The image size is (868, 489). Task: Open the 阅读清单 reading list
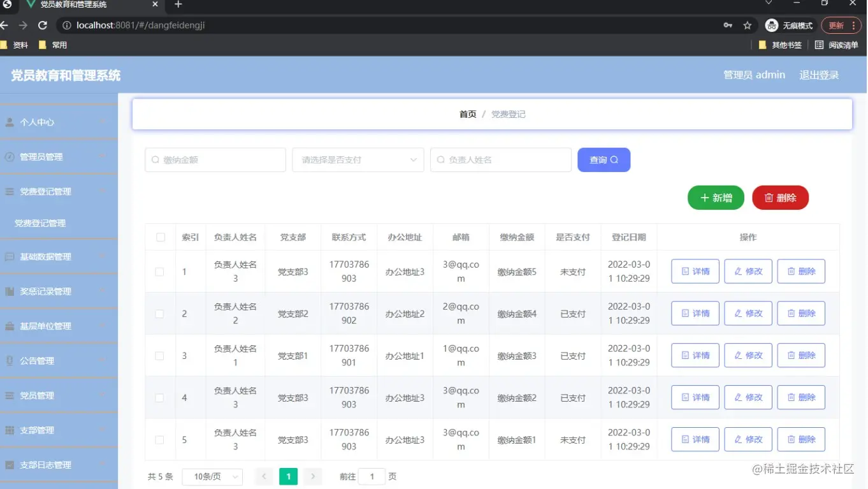(837, 45)
